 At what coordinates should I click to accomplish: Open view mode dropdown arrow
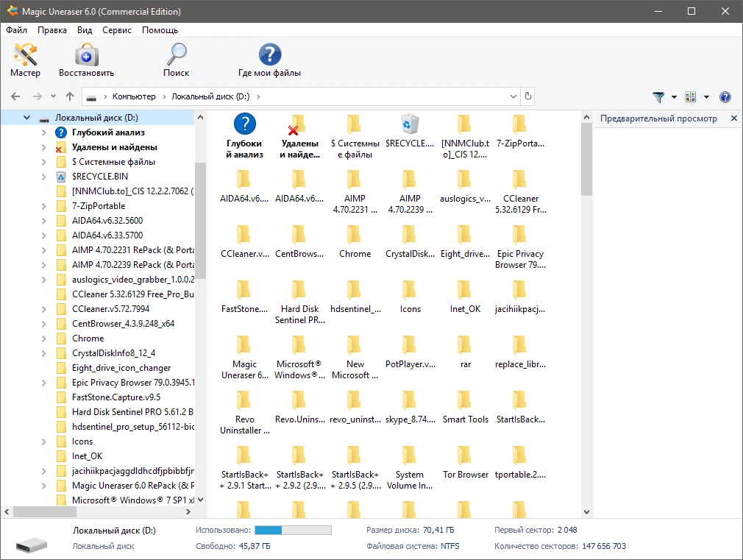pyautogui.click(x=706, y=97)
